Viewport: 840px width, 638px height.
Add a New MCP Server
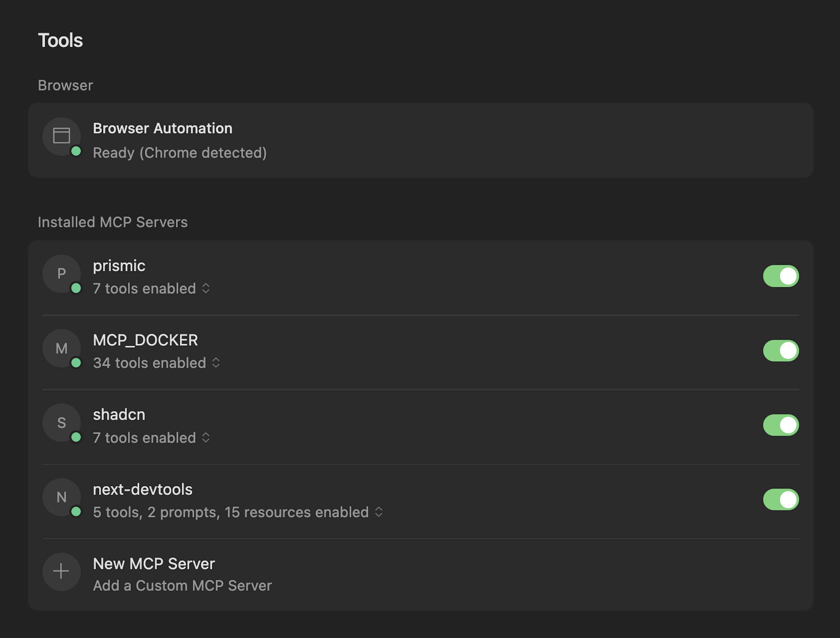154,564
